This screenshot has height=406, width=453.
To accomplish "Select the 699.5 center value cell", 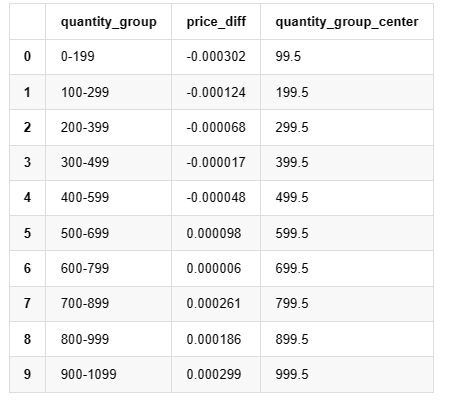I will click(347, 268).
